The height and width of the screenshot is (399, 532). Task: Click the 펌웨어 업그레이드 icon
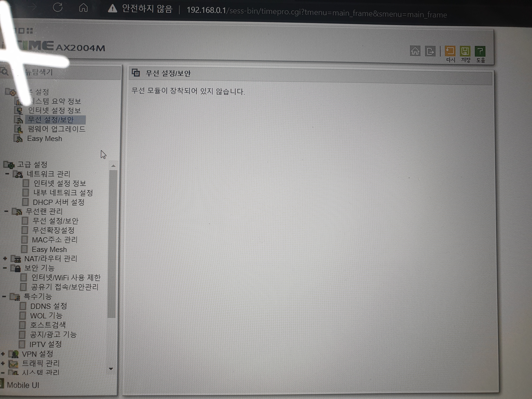click(x=18, y=129)
